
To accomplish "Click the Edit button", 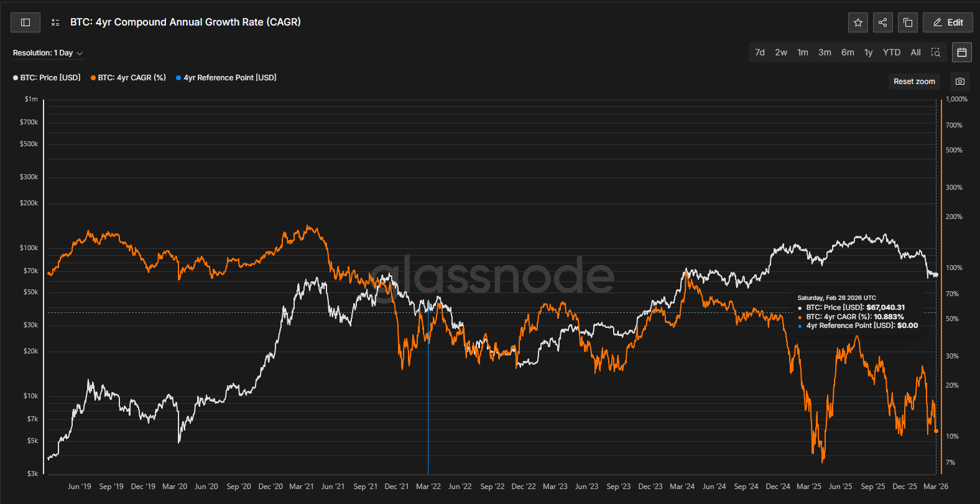I will (948, 22).
